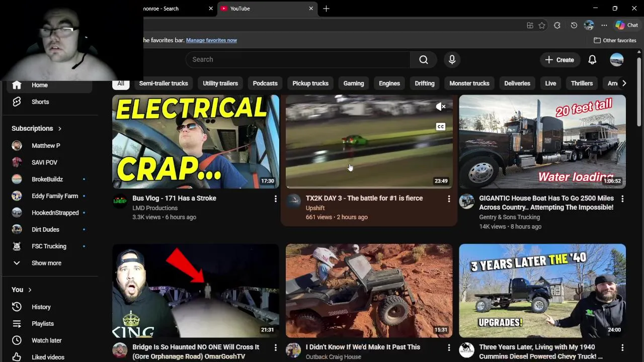This screenshot has width=644, height=362.
Task: Open options menu for GIGANTIC House Boat video
Action: (x=622, y=199)
